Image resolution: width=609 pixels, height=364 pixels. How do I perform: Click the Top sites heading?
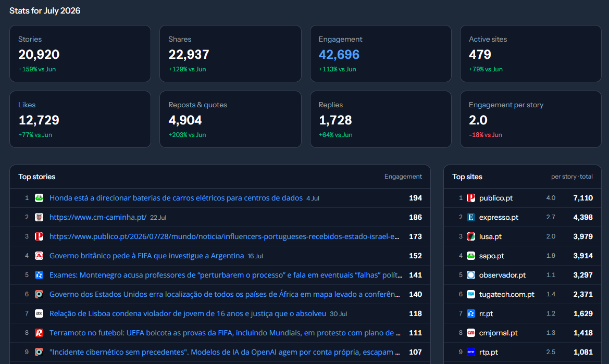point(467,177)
